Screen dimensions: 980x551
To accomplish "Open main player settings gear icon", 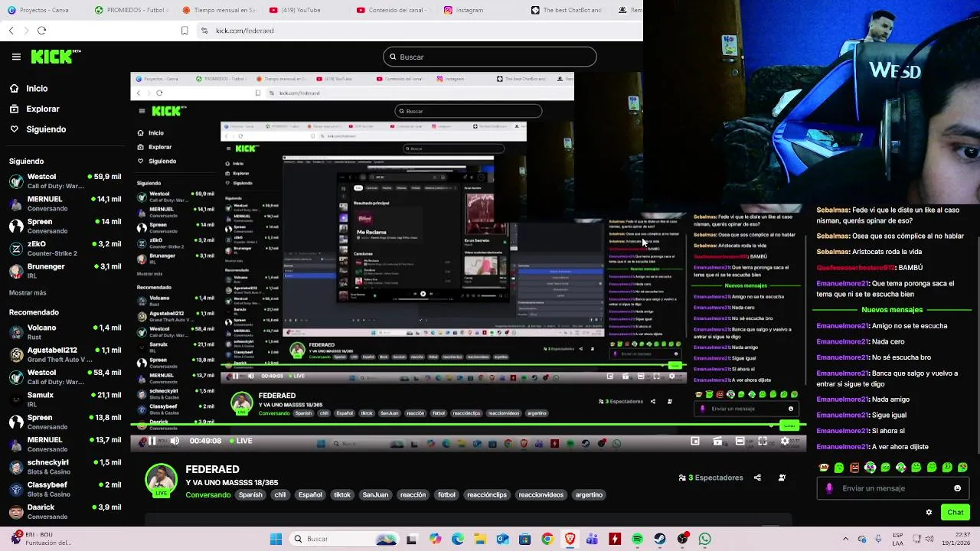I will [785, 442].
